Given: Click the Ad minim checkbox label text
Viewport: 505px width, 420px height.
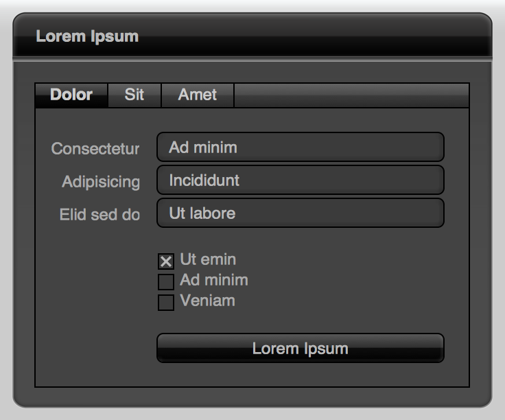Looking at the screenshot, I should point(214,280).
